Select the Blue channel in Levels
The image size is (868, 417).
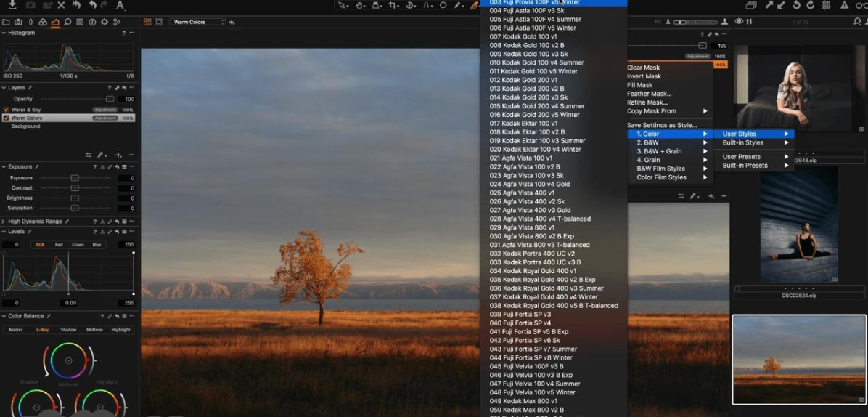(x=97, y=245)
